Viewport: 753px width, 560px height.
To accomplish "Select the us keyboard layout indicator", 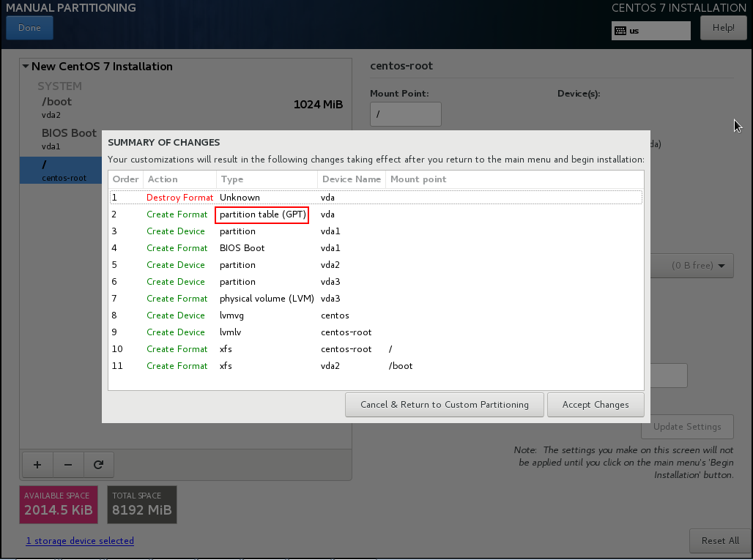I will click(x=650, y=31).
